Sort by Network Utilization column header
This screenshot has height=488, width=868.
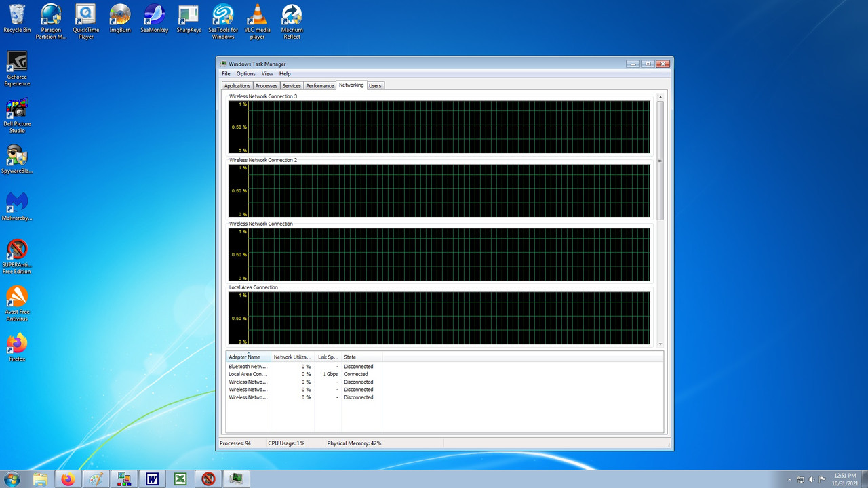point(292,357)
